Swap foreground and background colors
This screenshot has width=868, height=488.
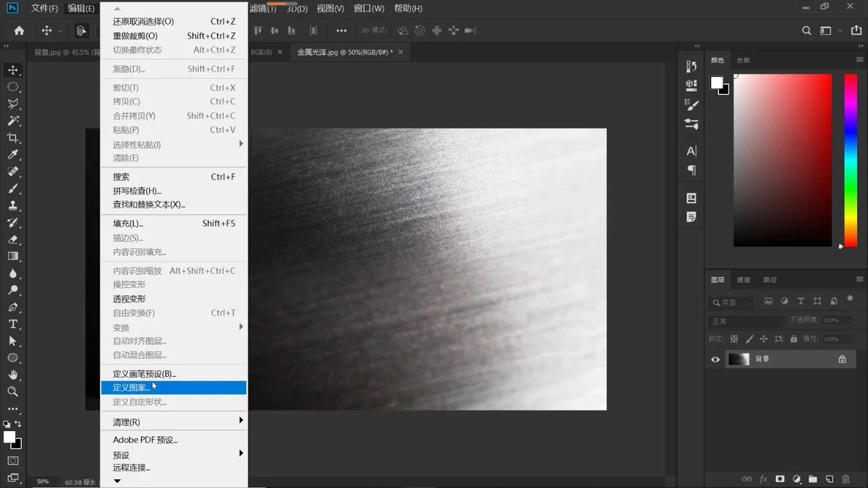point(18,424)
